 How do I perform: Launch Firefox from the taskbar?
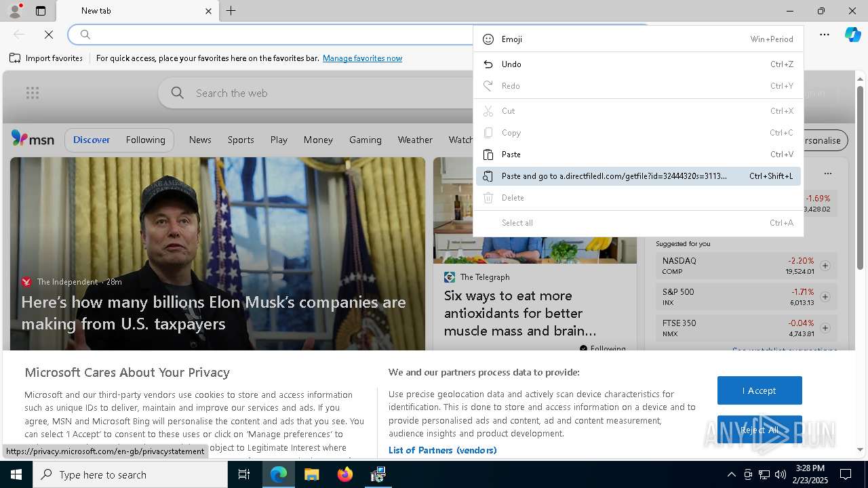[344, 474]
